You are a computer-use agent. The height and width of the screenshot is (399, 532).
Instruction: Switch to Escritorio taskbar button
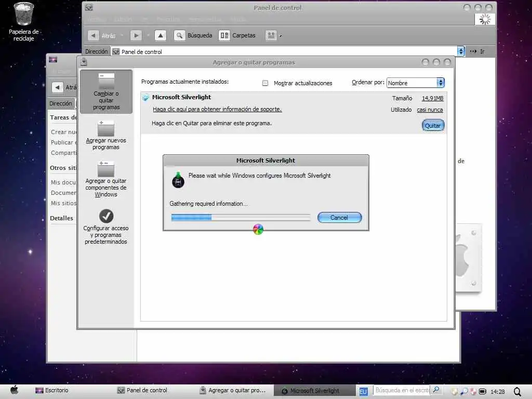(x=52, y=391)
